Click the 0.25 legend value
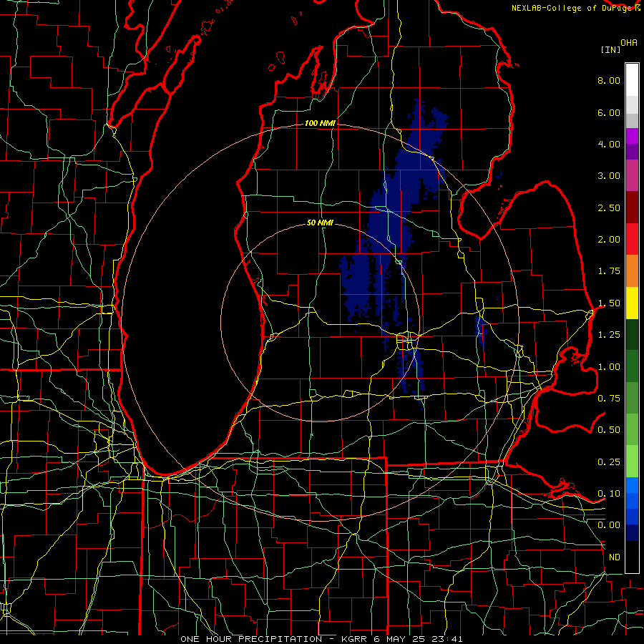Screen dimensions: 644x644 (609, 462)
